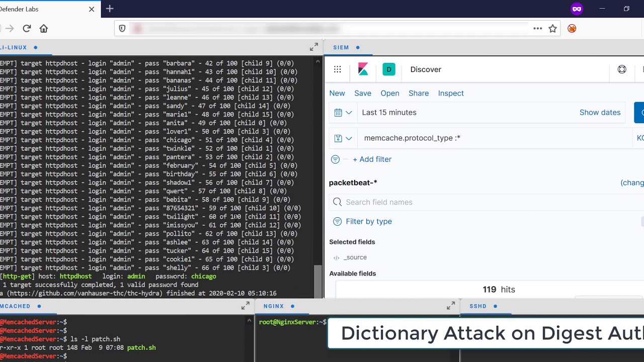Go forward in browser history

[10, 29]
